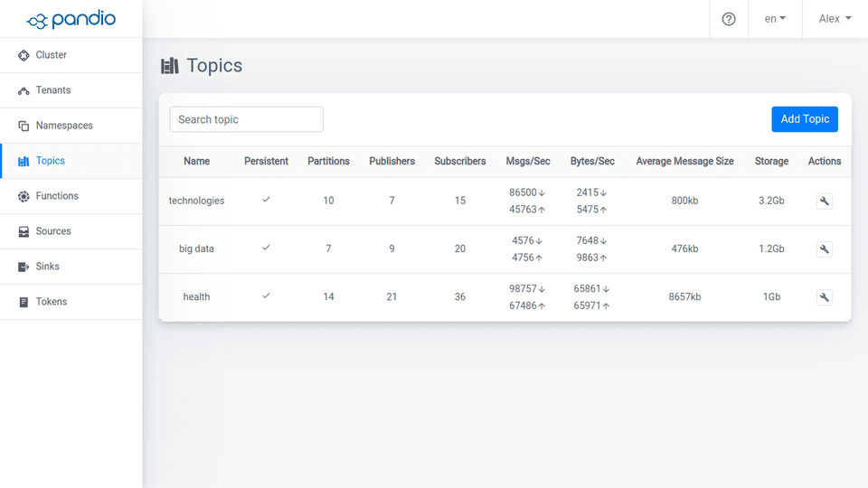This screenshot has width=868, height=488.
Task: Click the Sinks icon
Action: coord(24,267)
